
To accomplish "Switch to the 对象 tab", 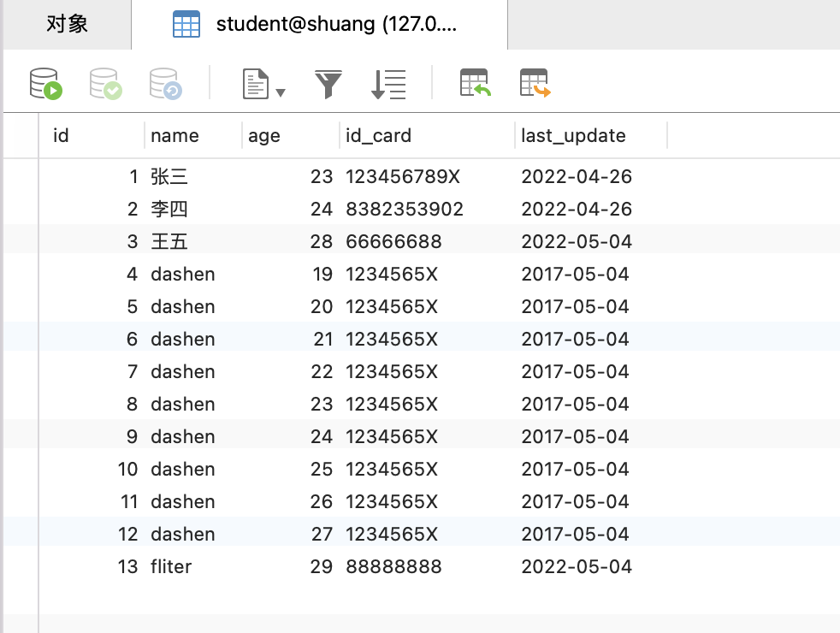I will coord(67,24).
